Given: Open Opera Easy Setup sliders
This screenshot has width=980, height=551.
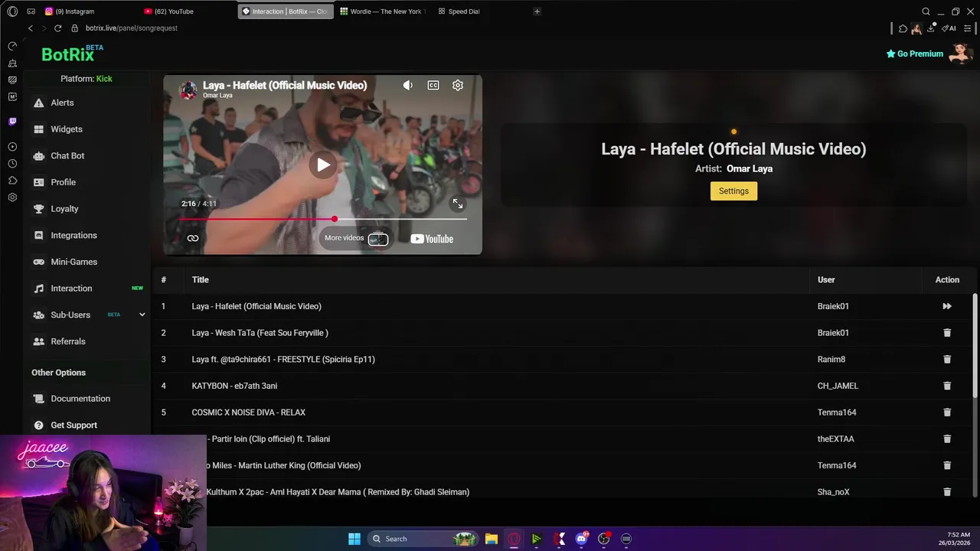Looking at the screenshot, I should [x=968, y=28].
